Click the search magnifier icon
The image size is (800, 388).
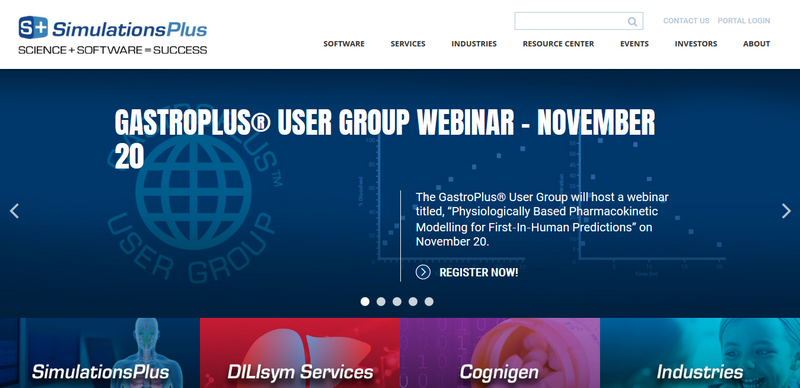(632, 21)
